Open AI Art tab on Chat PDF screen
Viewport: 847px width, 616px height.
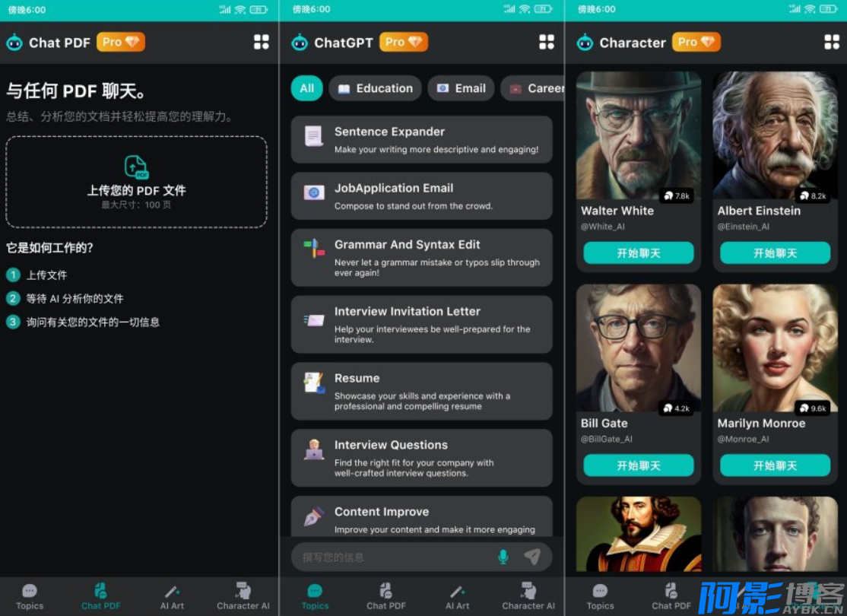[x=172, y=595]
